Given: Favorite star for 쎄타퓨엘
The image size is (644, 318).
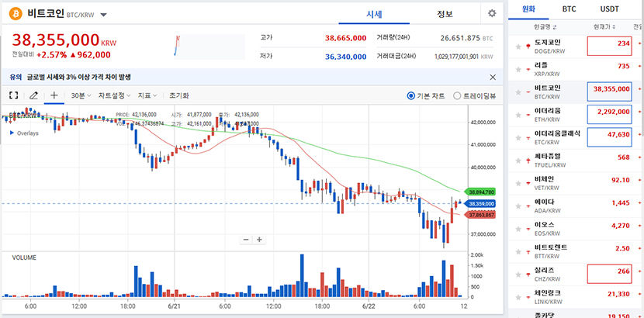Looking at the screenshot, I should point(518,161).
